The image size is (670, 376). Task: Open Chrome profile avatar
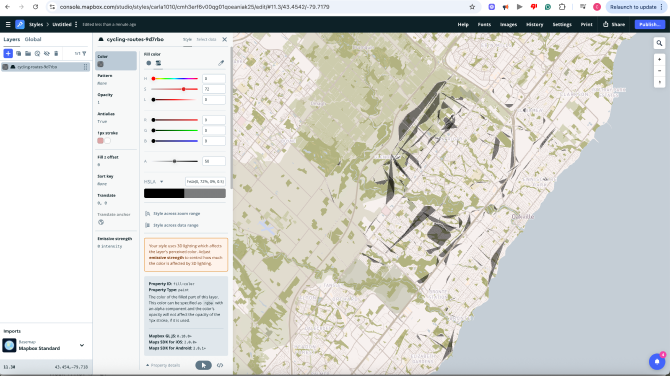597,7
